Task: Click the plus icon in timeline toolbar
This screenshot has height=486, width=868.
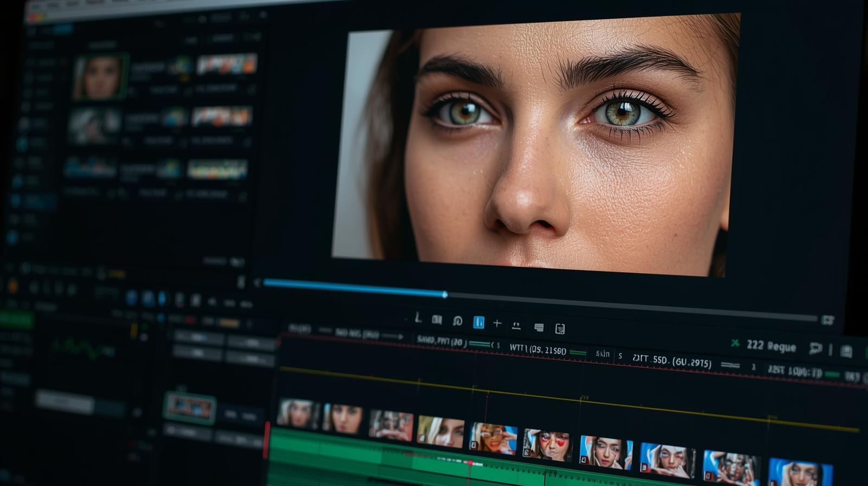Action: 497,323
